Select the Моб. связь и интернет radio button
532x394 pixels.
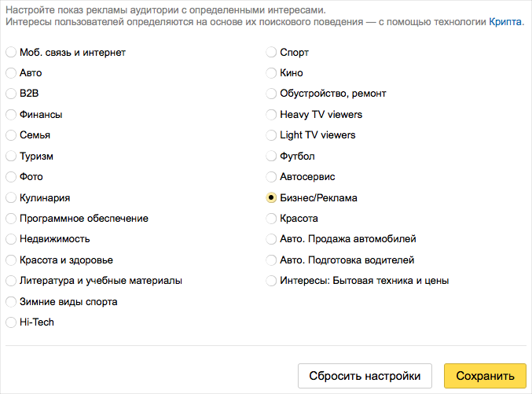11,53
